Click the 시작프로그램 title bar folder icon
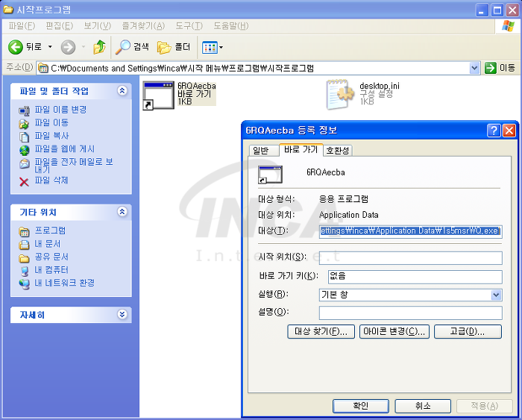This screenshot has height=420, width=522. coord(8,10)
